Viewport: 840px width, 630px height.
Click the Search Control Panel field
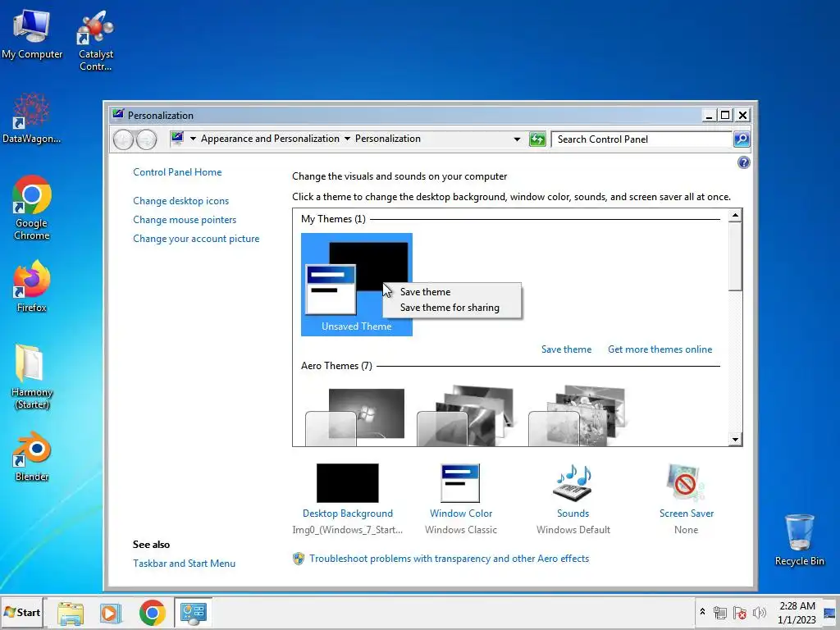click(x=641, y=139)
